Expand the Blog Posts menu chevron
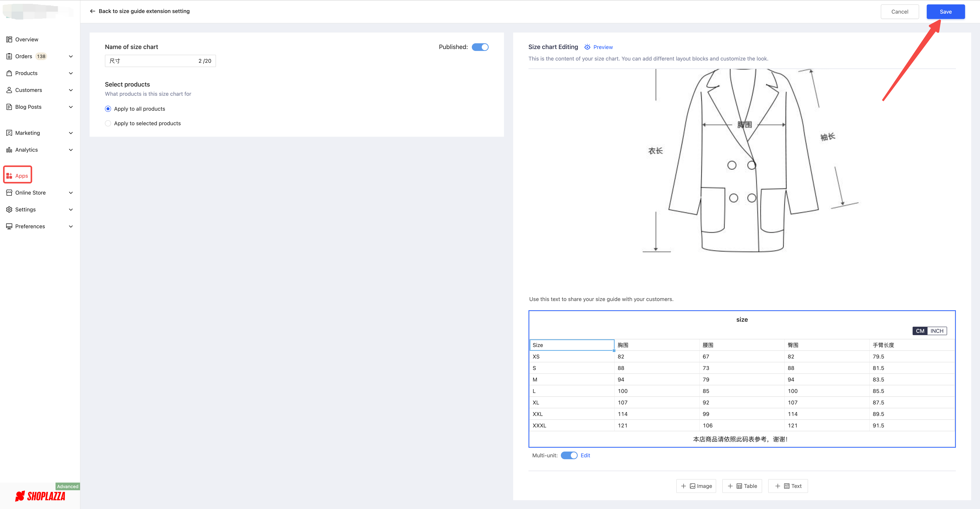The height and width of the screenshot is (509, 980). coord(71,107)
